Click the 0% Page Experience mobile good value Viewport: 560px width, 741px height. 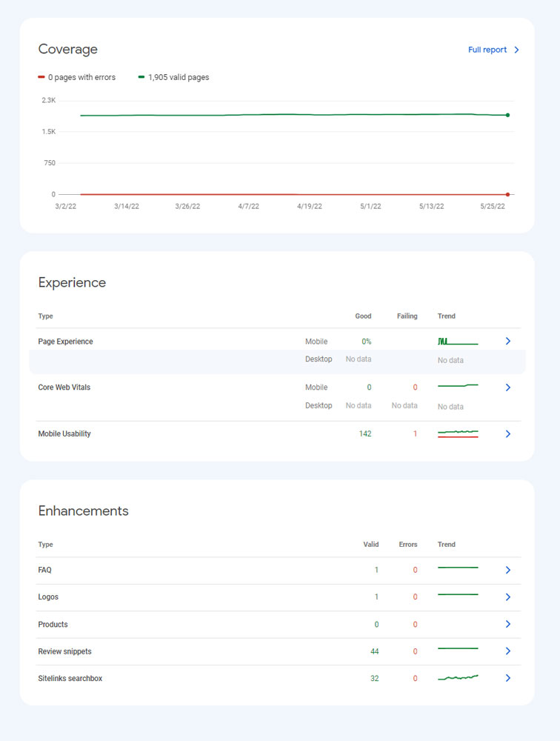coord(366,341)
